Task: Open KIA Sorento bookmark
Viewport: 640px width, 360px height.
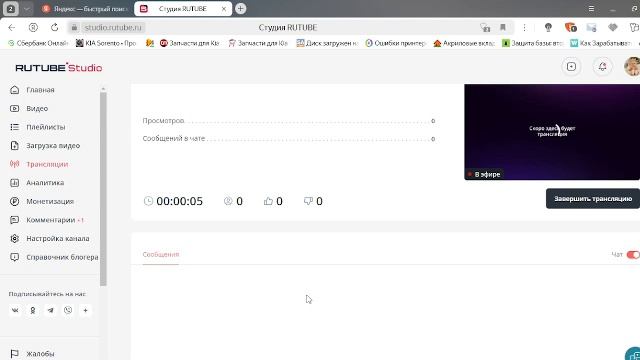Action: coord(106,43)
